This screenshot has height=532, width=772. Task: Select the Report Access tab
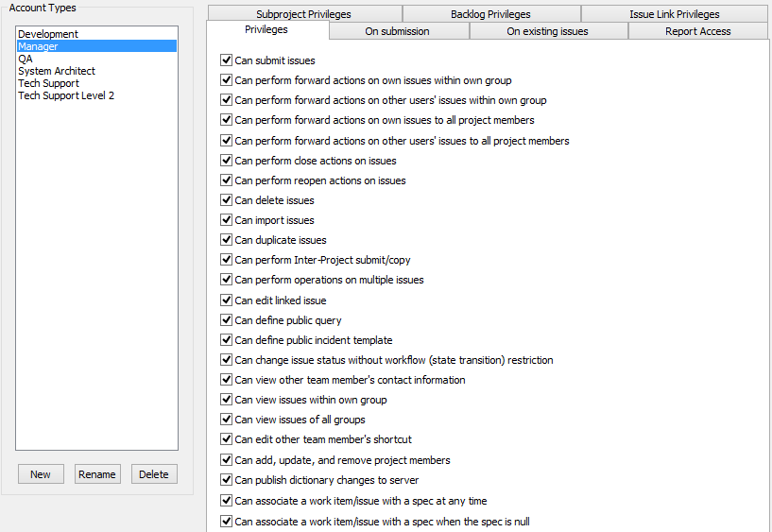coord(697,31)
